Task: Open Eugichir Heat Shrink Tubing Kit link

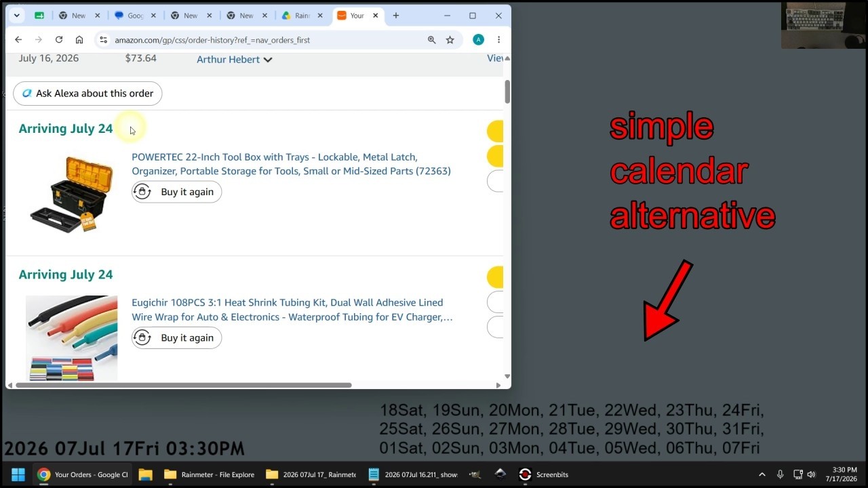Action: pos(292,310)
